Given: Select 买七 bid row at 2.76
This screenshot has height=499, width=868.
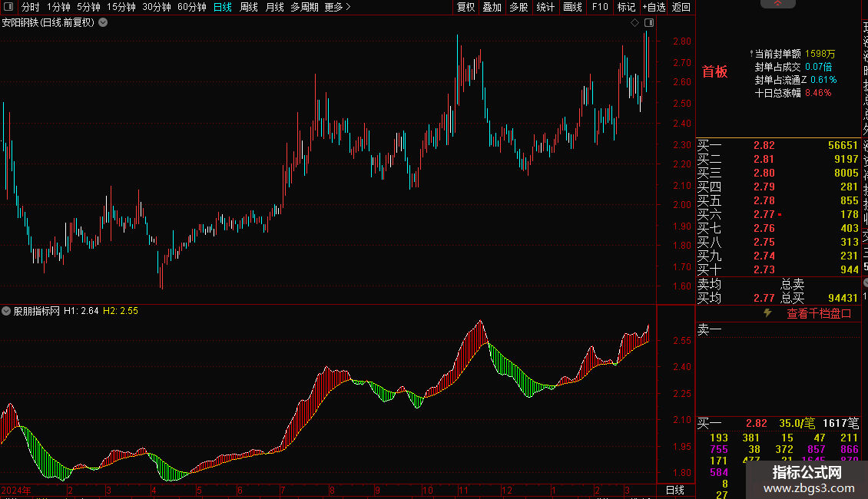Looking at the screenshot, I should pyautogui.click(x=778, y=229).
